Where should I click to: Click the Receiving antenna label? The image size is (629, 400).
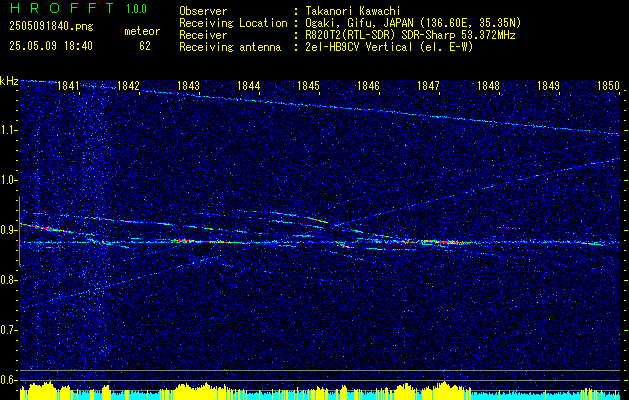point(230,47)
